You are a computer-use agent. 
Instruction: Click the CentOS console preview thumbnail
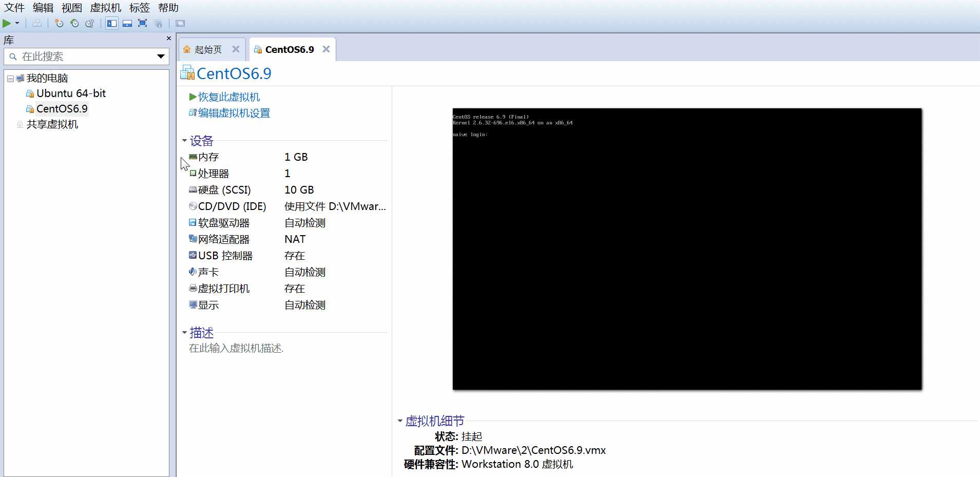coord(687,249)
